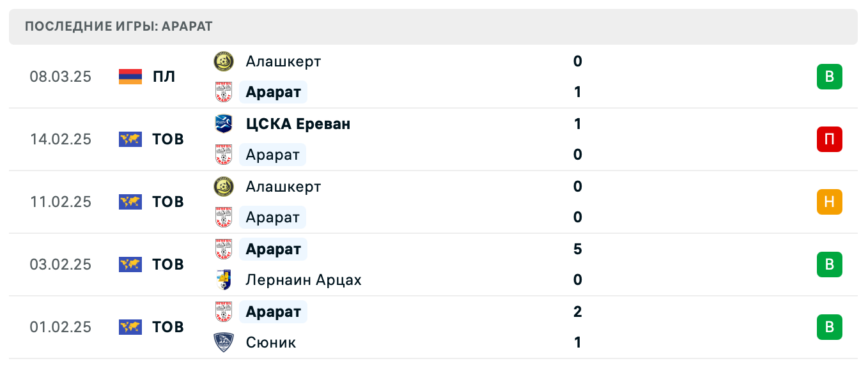Click the green В result badge of the top match

[830, 76]
